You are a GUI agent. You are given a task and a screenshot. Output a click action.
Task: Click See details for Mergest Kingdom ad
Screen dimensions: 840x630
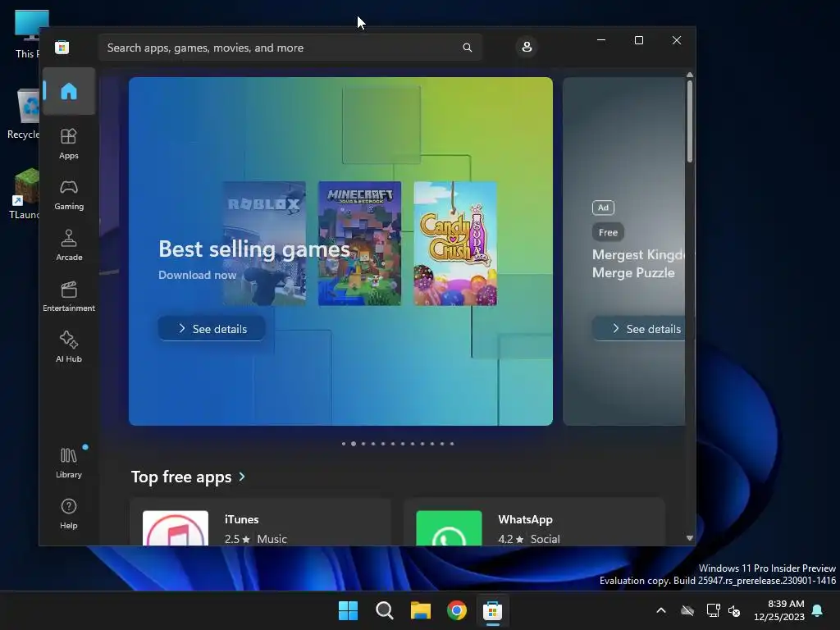coord(639,328)
